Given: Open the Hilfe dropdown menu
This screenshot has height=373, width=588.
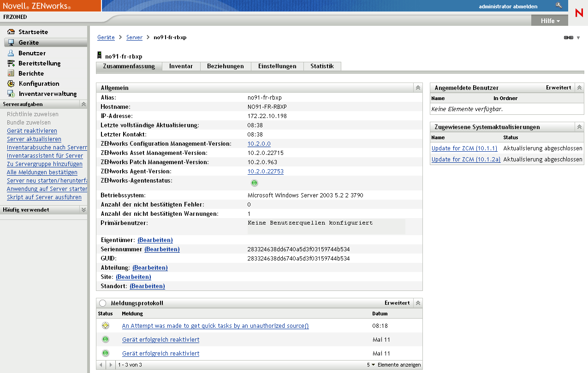Looking at the screenshot, I should [x=550, y=21].
